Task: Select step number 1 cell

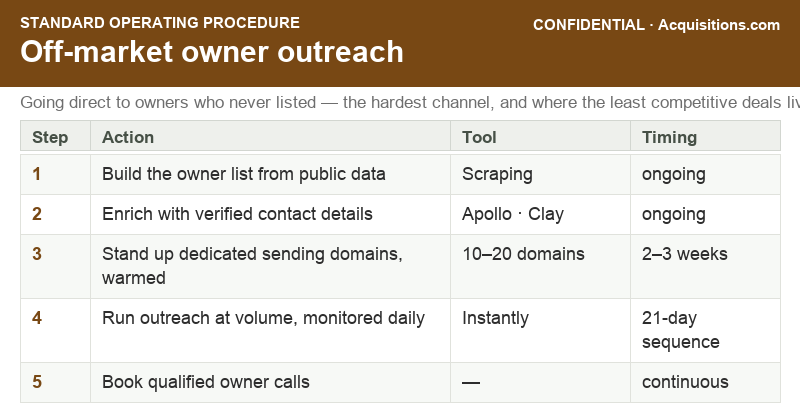Action: [x=56, y=174]
